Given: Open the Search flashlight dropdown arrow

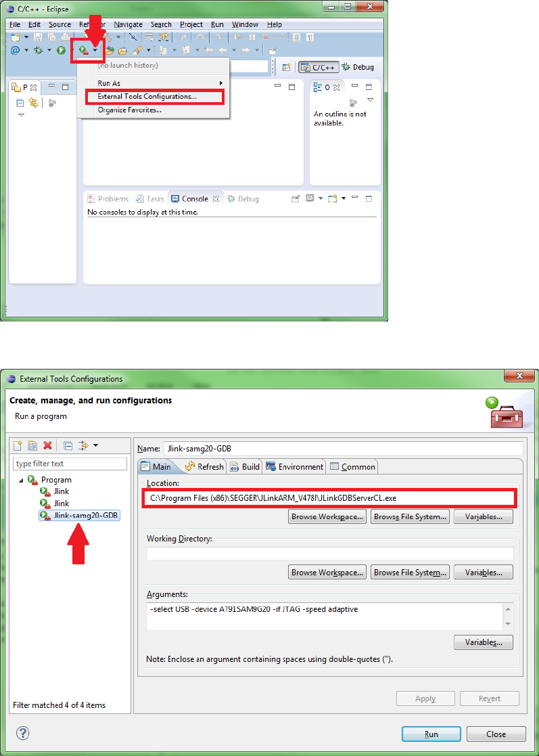Looking at the screenshot, I should coord(149,50).
